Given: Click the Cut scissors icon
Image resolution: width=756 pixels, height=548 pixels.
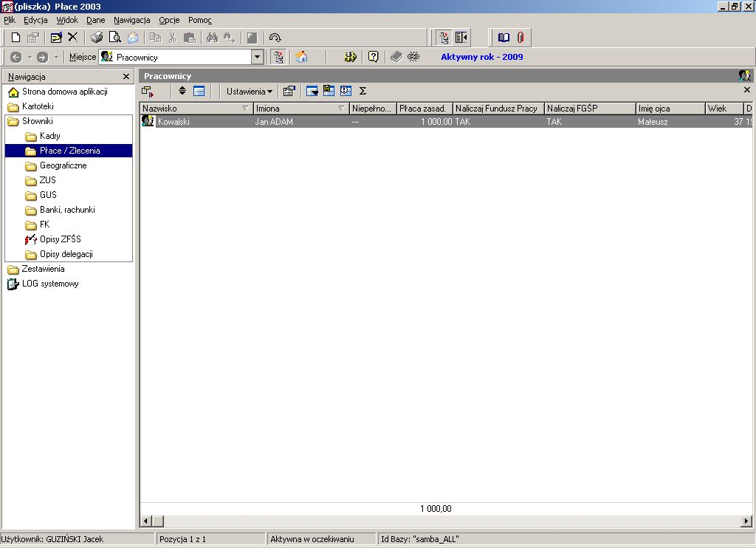Looking at the screenshot, I should [173, 38].
